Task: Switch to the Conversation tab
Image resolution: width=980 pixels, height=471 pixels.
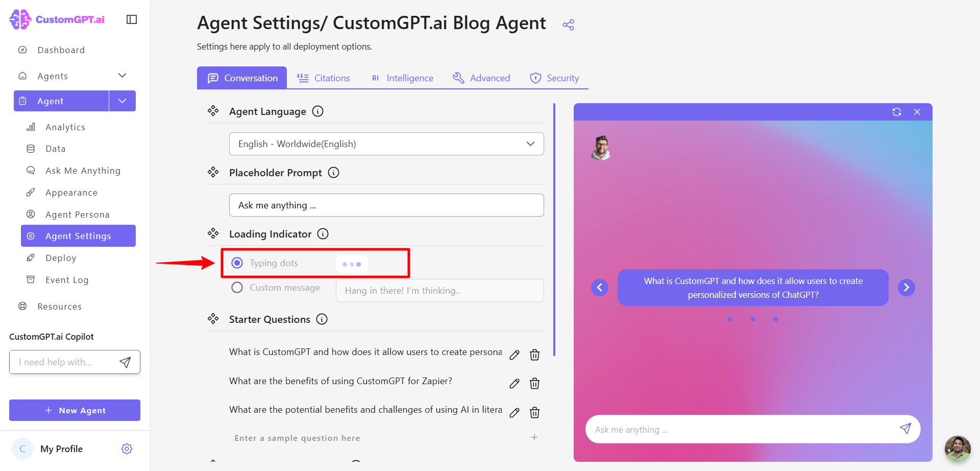Action: point(242,78)
